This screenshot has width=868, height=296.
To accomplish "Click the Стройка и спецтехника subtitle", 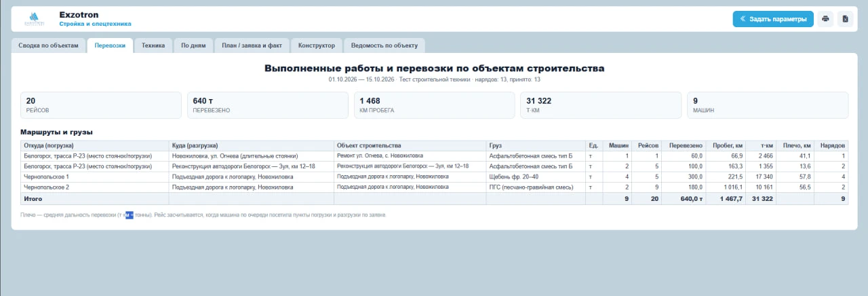I will pyautogui.click(x=96, y=24).
